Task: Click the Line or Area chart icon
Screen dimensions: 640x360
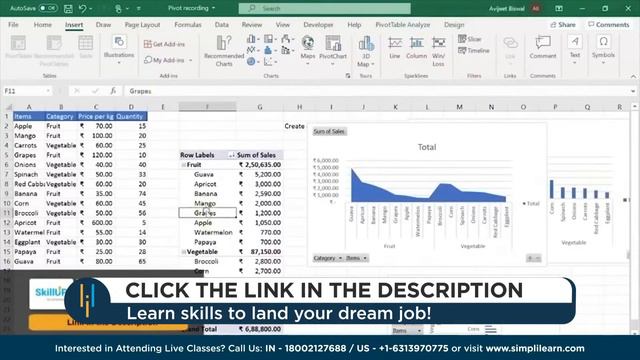Action: point(251,50)
